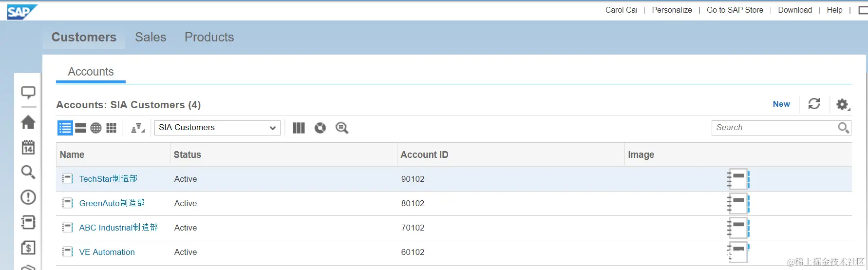This screenshot has width=868, height=270.
Task: Switch to grid tile view
Action: [x=112, y=128]
